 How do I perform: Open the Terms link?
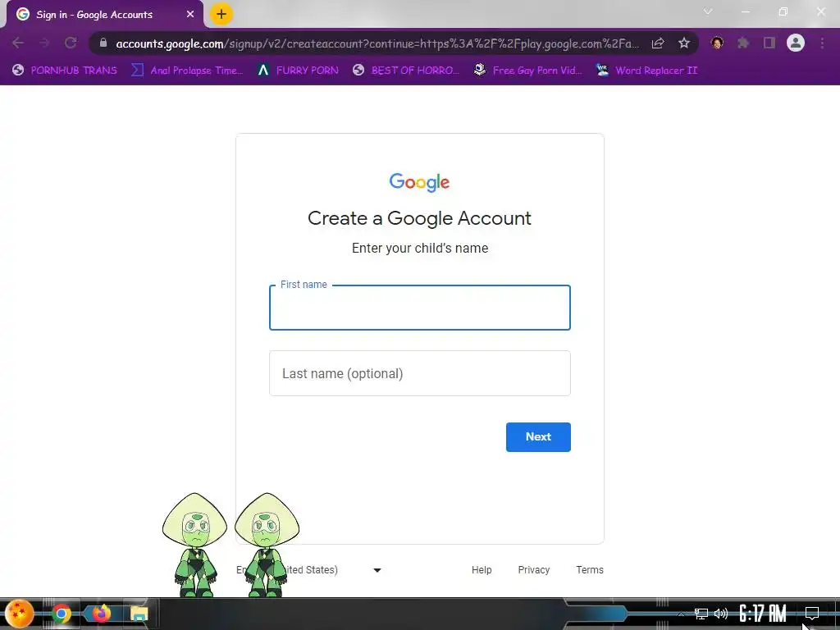pyautogui.click(x=589, y=570)
